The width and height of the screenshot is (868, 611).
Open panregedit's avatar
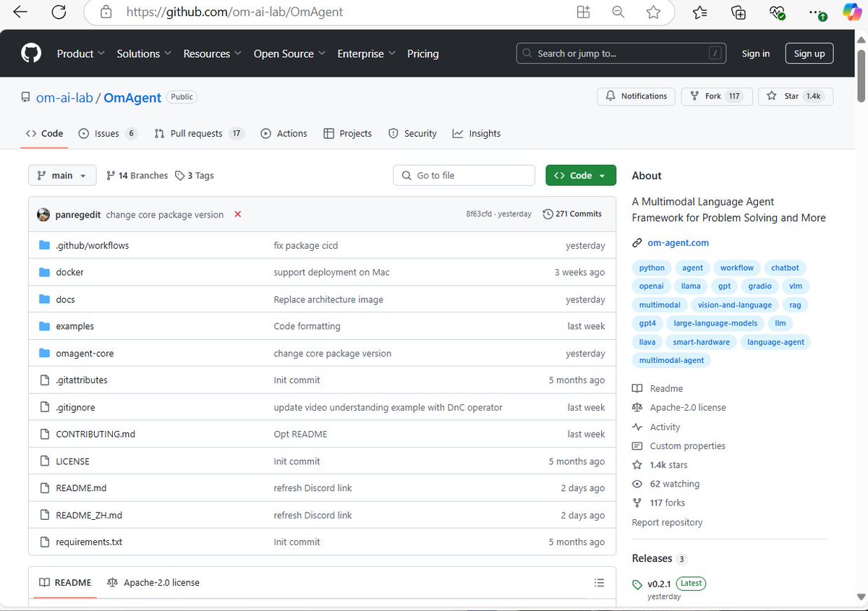pos(43,214)
